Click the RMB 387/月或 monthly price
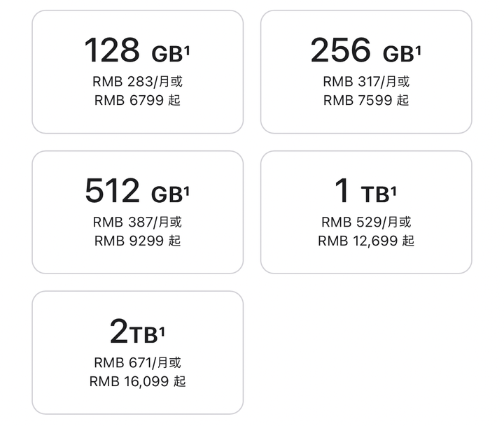The width and height of the screenshot is (504, 426). point(137,222)
